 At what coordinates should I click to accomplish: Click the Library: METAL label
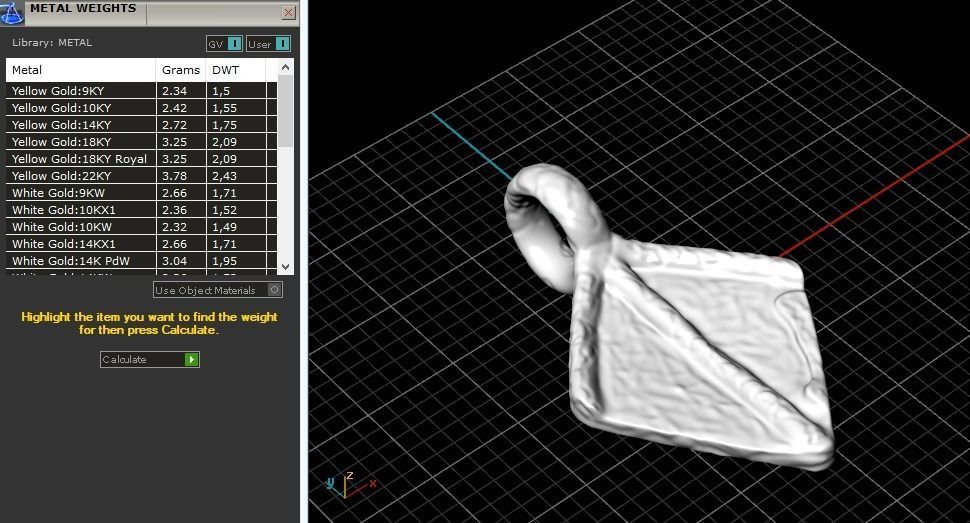tap(52, 43)
